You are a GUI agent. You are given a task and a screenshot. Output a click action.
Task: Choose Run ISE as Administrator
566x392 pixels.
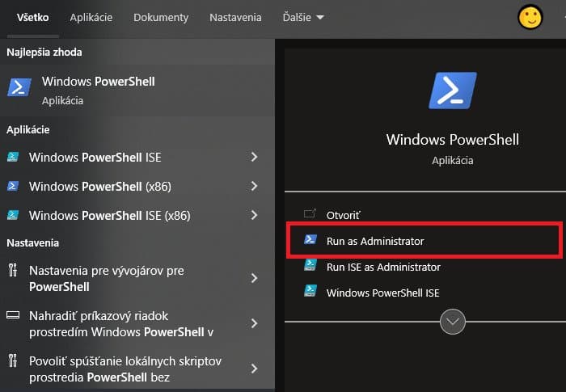pyautogui.click(x=383, y=267)
